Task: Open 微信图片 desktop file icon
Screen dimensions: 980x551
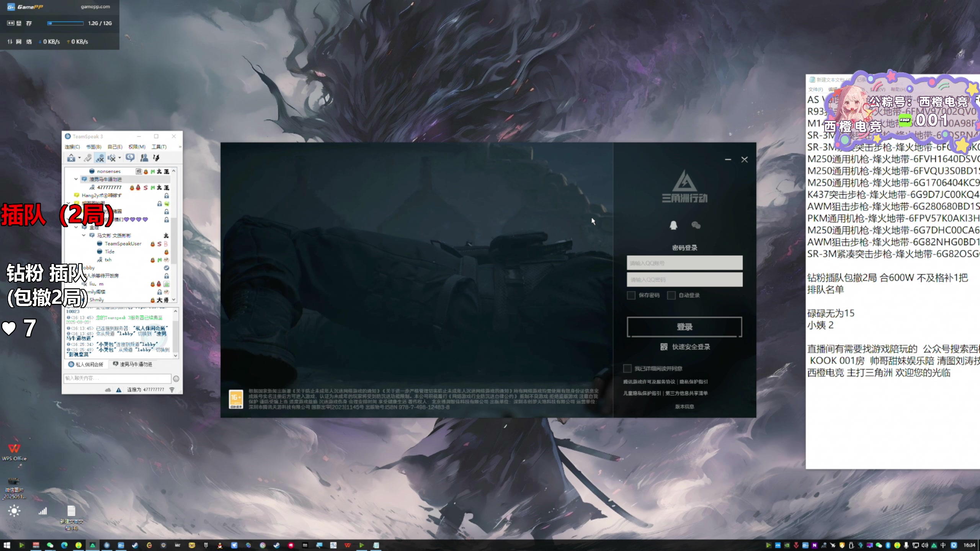Action: tap(14, 488)
